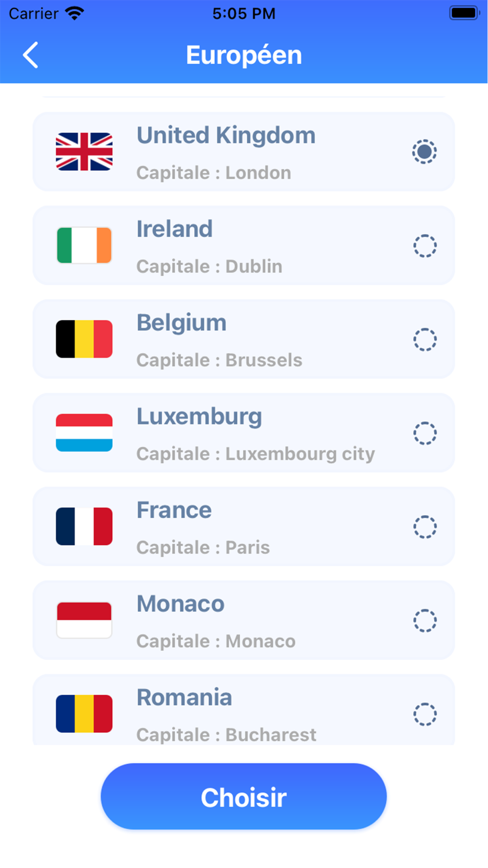Tap the Capitale : Luxembourg city text

click(x=255, y=454)
